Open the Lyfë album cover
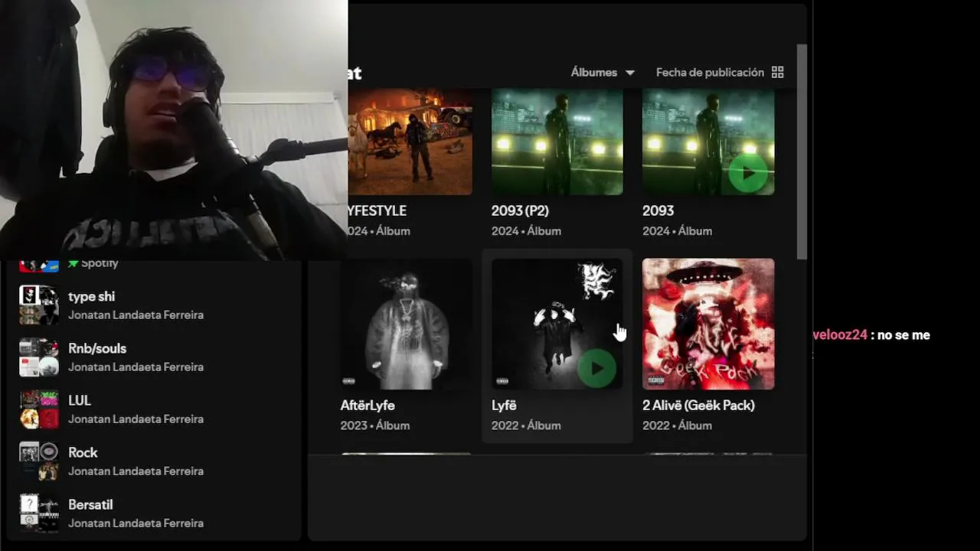 (557, 324)
